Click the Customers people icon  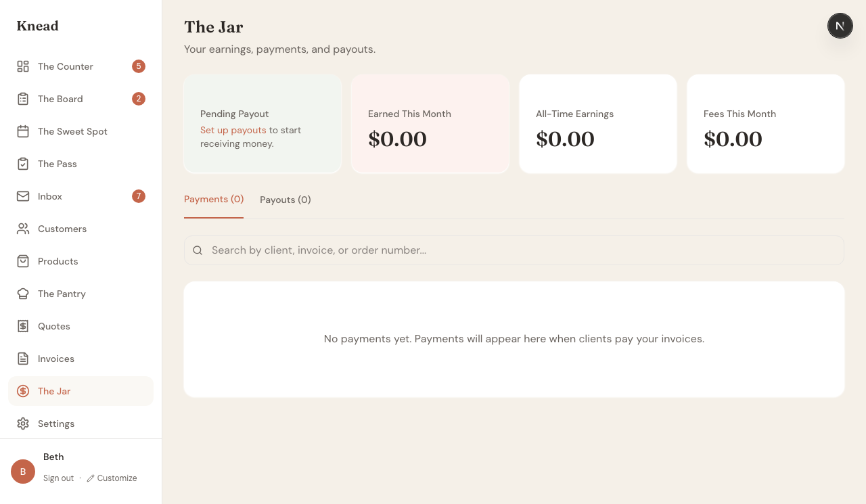click(22, 228)
